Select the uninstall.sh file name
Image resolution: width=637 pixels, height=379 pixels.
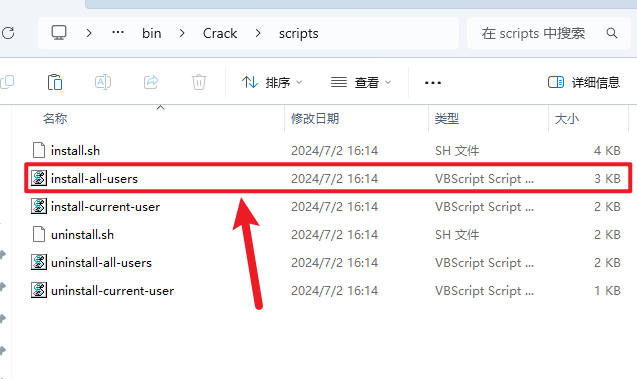pyautogui.click(x=82, y=235)
